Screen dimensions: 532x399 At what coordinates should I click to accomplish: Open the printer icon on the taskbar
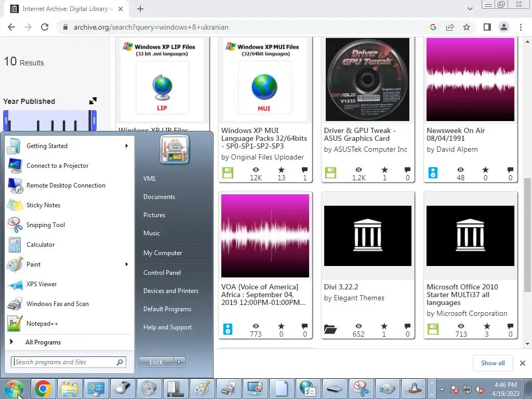(229, 389)
